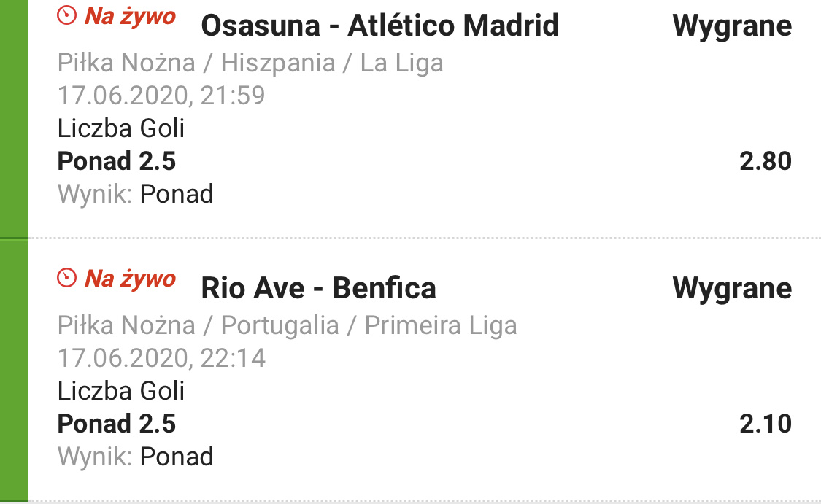Click Wynik: Ponad result of the Osasuna bet
This screenshot has width=821, height=504.
135,194
